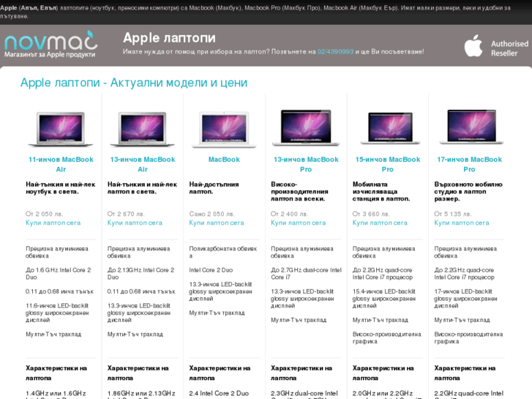
Task: Click 'Поликарбонатна обвивка' spec text
Action: pyautogui.click(x=223, y=252)
